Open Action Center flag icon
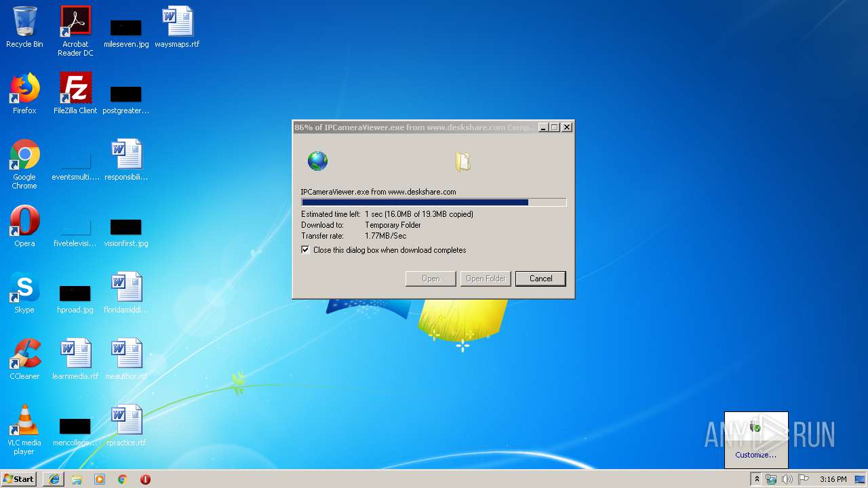This screenshot has width=868, height=488. click(804, 479)
